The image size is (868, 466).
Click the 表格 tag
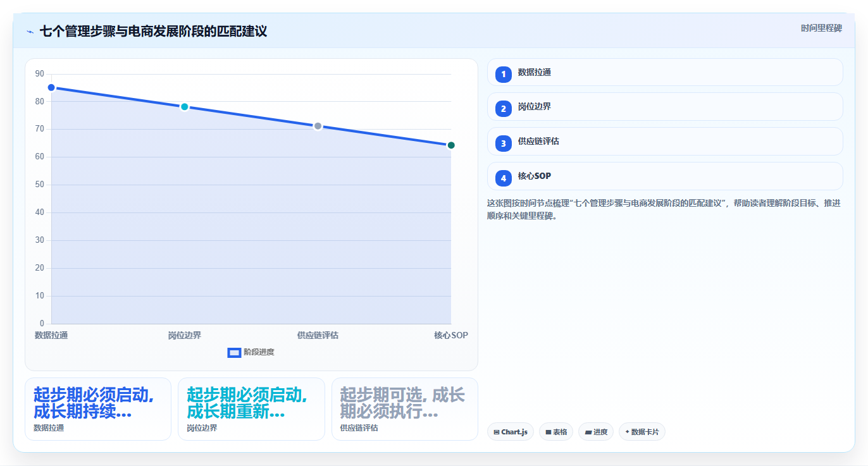click(x=556, y=432)
